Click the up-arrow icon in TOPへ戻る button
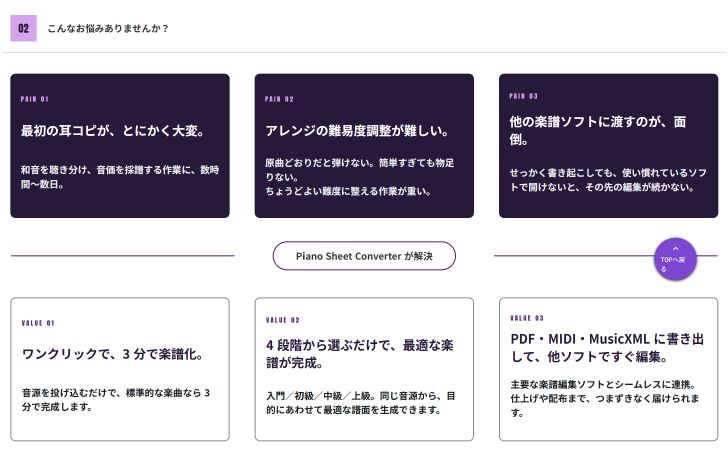The image size is (728, 456). [676, 249]
